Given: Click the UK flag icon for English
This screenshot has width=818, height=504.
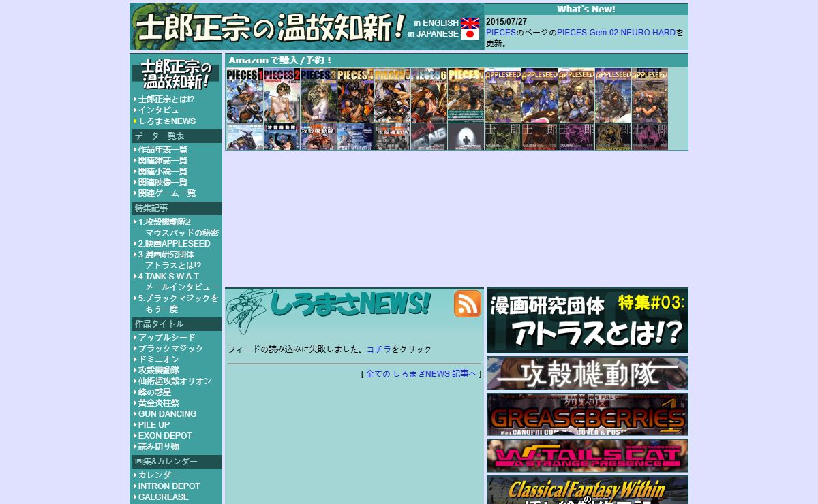Looking at the screenshot, I should click(x=470, y=22).
